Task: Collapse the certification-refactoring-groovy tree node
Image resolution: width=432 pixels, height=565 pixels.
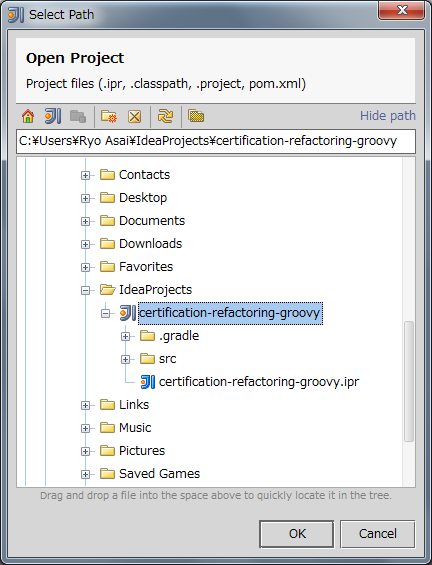Action: pyautogui.click(x=105, y=313)
